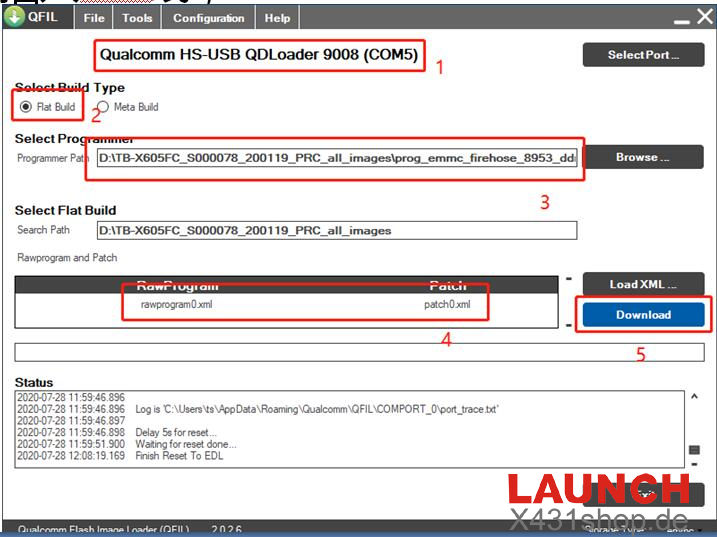Screen dimensions: 717x537
Task: Click the QFIL green download logo icon
Action: pyautogui.click(x=13, y=17)
